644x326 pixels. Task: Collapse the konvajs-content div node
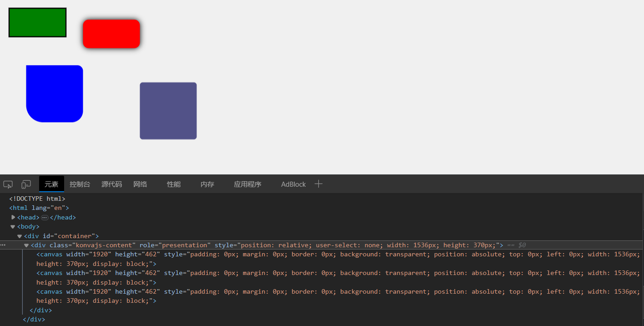(26, 245)
